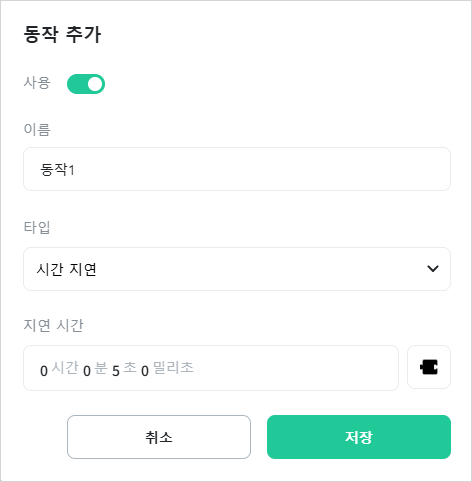This screenshot has height=482, width=472.
Task: Select the hours value in 지연 시간
Action: coord(44,371)
